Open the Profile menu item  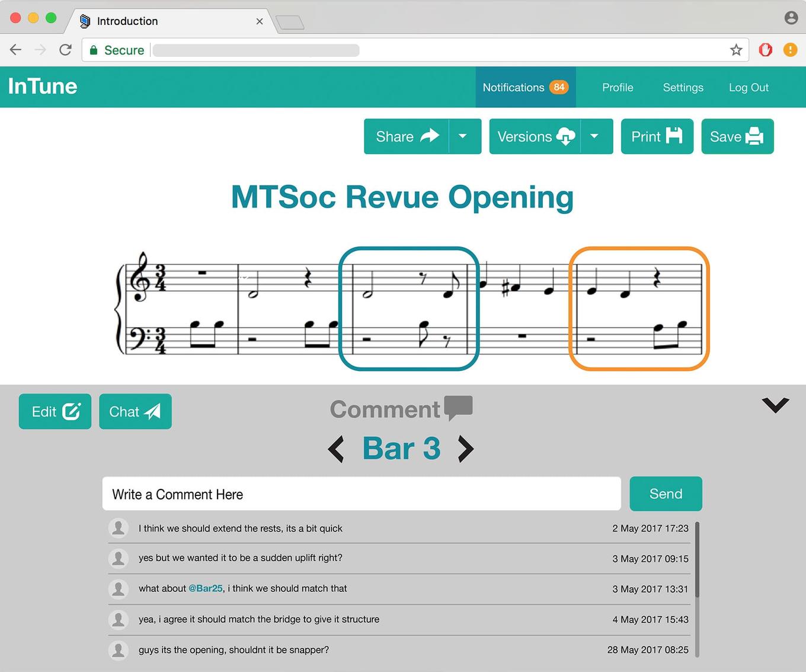coord(618,88)
